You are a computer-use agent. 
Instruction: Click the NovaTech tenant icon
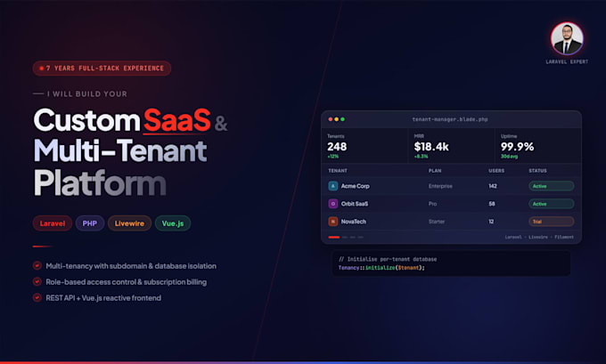pyautogui.click(x=332, y=222)
